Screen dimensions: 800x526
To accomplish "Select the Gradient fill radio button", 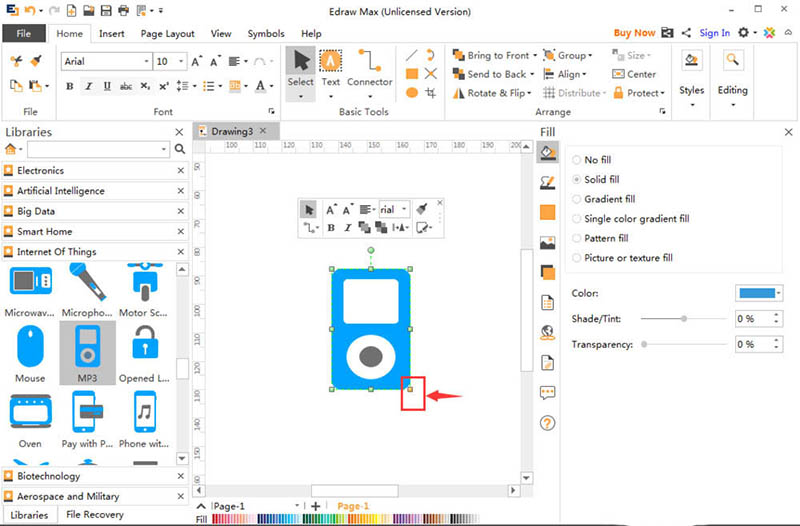I will (x=577, y=199).
